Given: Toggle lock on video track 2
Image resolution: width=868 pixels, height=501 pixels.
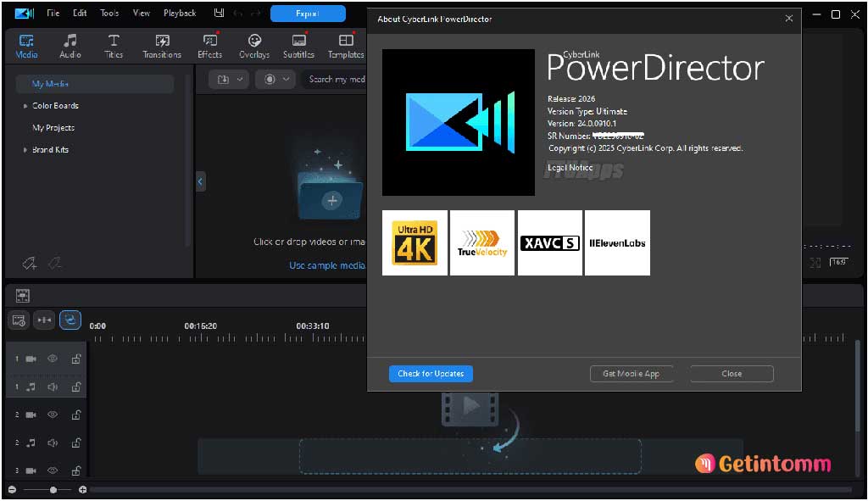Looking at the screenshot, I should pos(76,415).
